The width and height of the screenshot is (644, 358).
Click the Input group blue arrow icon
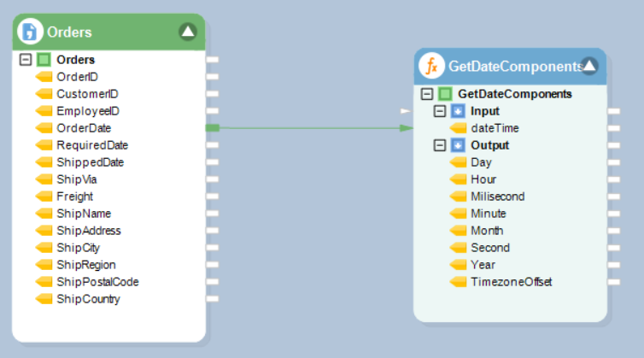tap(458, 111)
